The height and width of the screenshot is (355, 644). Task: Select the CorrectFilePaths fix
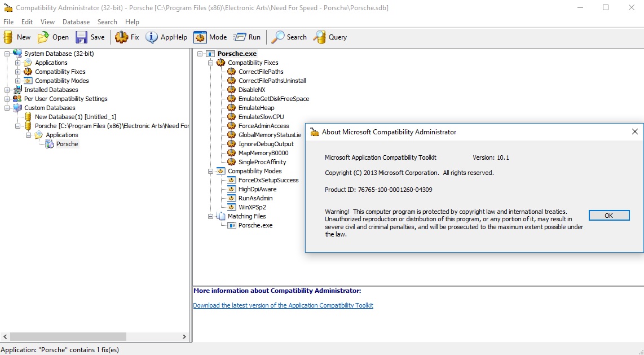(x=261, y=72)
